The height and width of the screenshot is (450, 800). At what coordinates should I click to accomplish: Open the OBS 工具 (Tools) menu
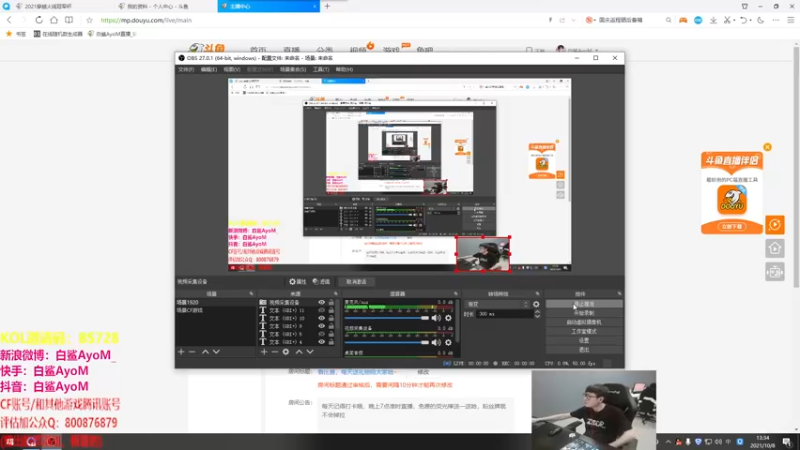321,69
